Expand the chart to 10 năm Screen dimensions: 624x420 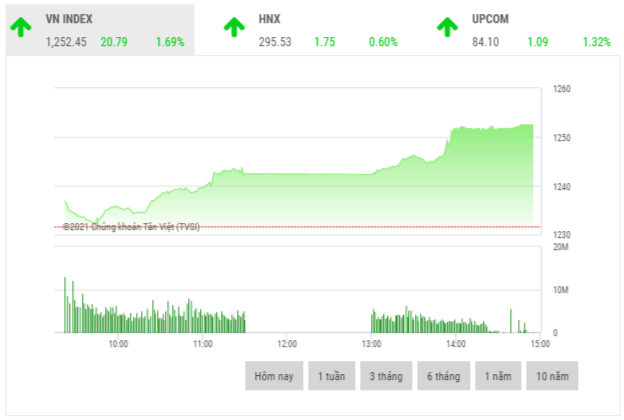[x=551, y=376]
